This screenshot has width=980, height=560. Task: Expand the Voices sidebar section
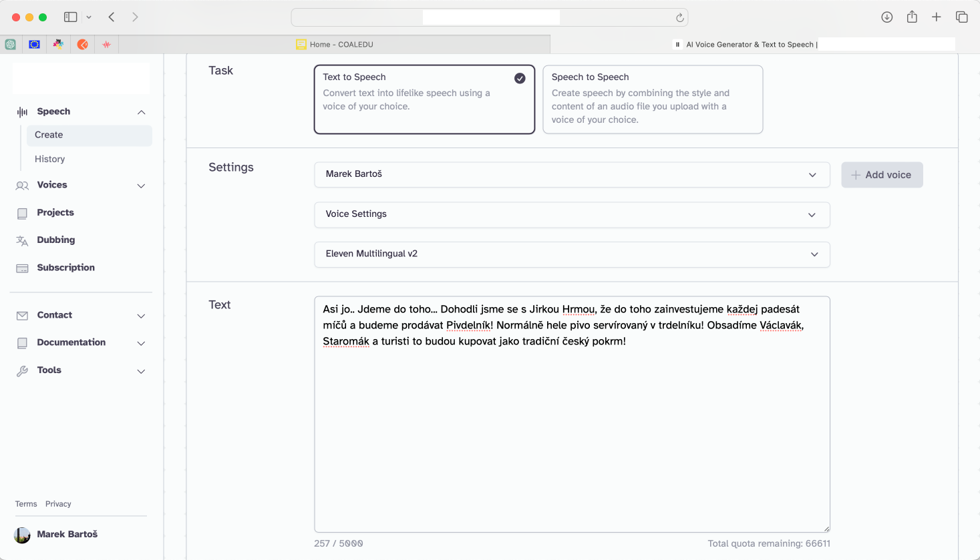(141, 186)
